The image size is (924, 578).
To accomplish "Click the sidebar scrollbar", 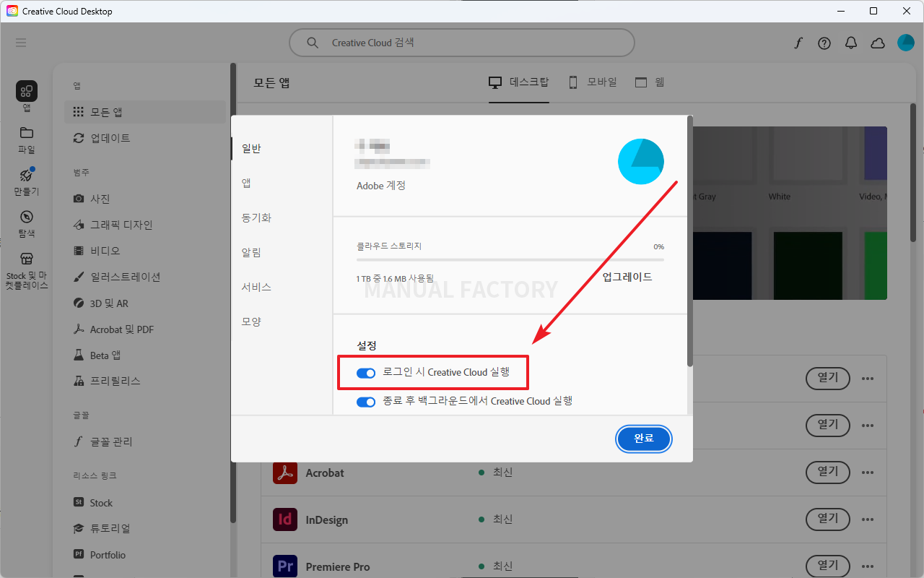I will coord(233,293).
